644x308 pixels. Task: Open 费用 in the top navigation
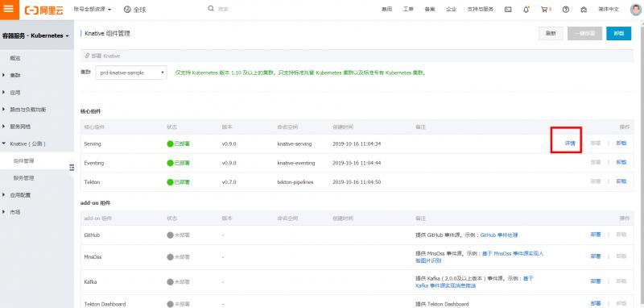coord(386,9)
